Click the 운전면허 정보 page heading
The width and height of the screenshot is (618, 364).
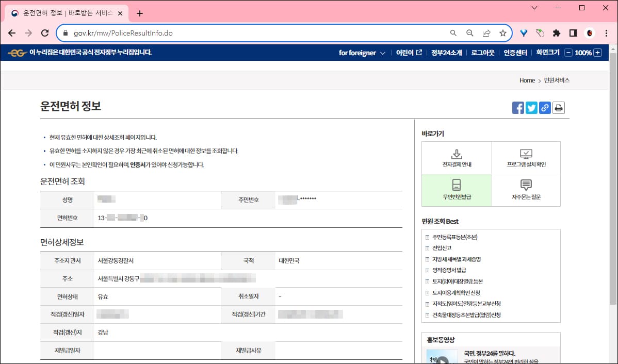pos(71,106)
